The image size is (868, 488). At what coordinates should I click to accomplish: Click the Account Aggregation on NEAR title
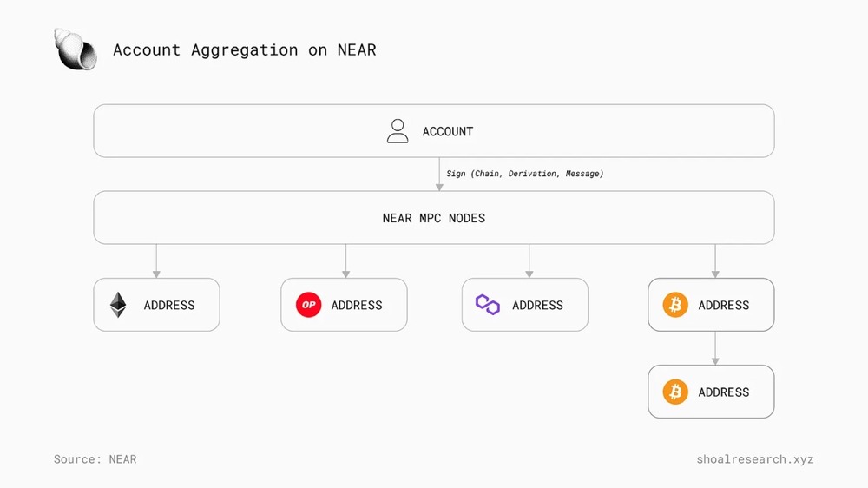click(x=245, y=50)
